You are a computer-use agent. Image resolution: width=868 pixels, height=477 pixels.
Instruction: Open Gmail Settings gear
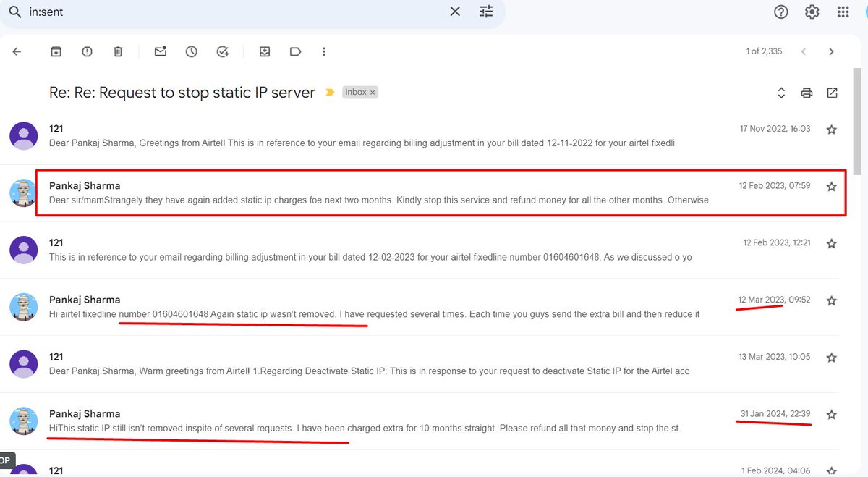tap(812, 12)
